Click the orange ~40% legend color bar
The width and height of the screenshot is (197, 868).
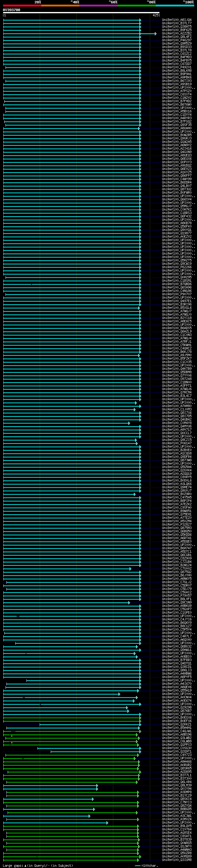tap(60, 6)
